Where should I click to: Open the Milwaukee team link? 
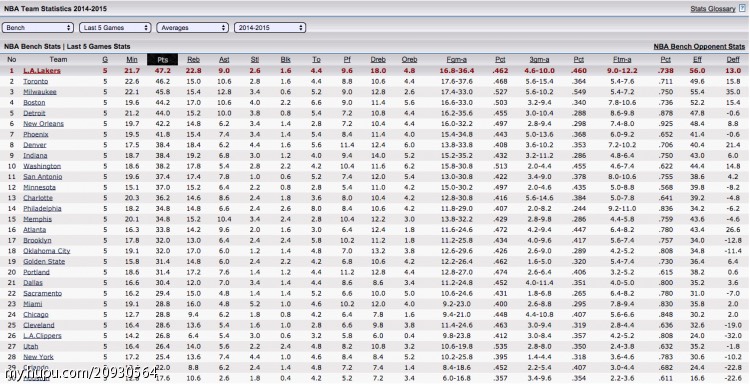40,92
